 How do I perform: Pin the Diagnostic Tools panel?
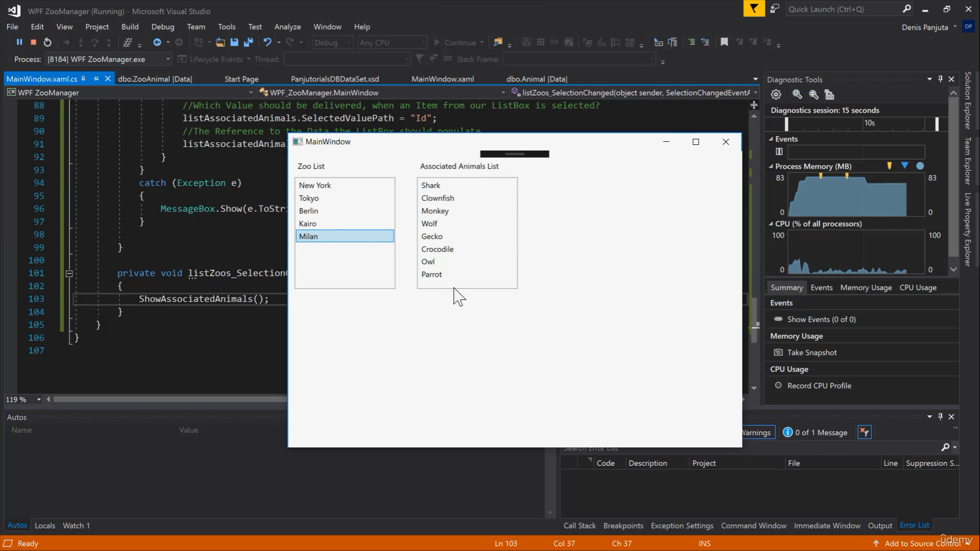(940, 79)
